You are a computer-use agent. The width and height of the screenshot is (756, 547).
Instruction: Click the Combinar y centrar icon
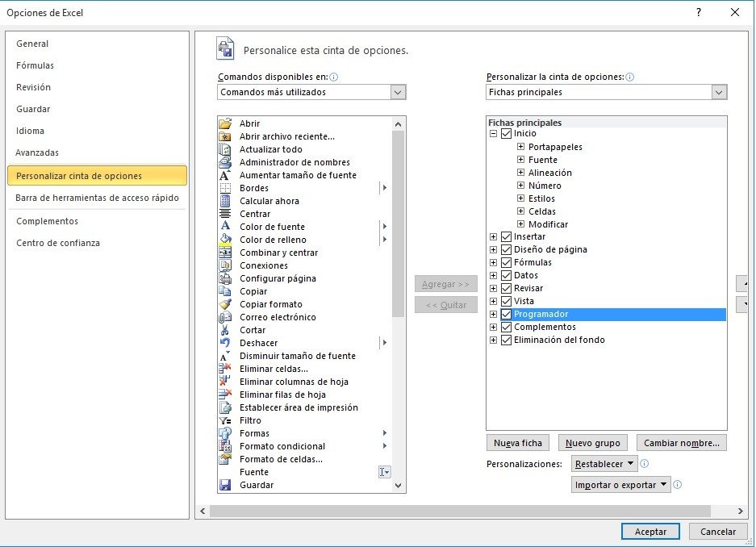pyautogui.click(x=225, y=253)
